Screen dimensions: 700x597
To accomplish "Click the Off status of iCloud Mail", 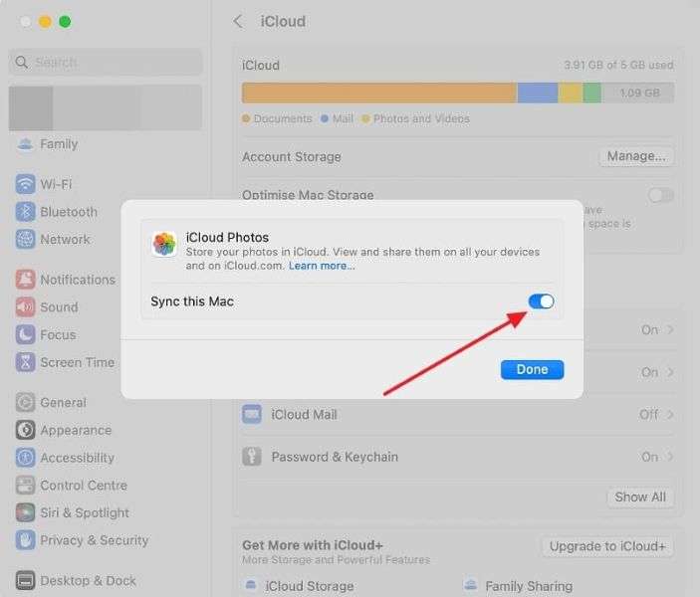I will (648, 415).
